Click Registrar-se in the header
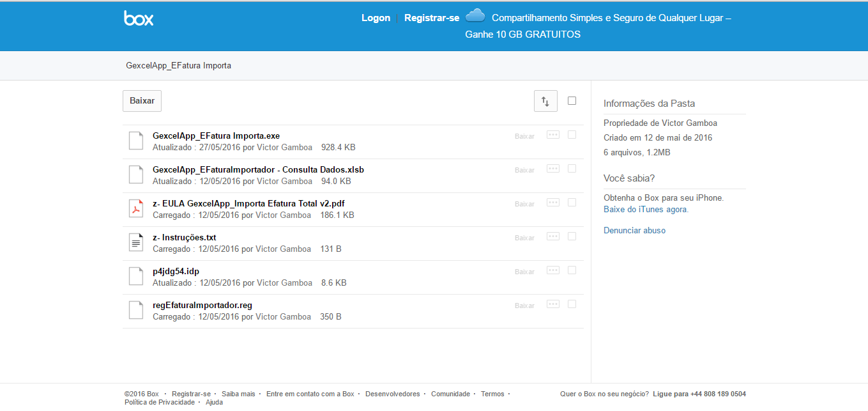The image size is (868, 411). 432,18
